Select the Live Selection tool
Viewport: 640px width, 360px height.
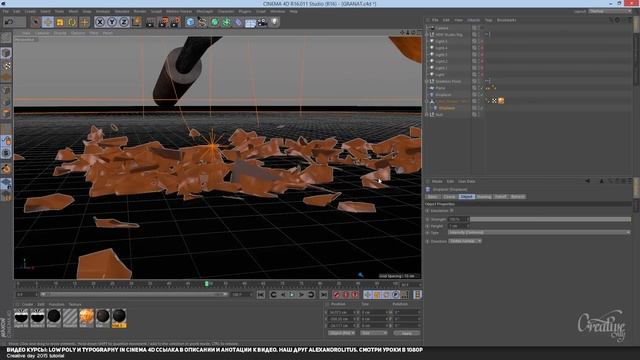[36, 22]
